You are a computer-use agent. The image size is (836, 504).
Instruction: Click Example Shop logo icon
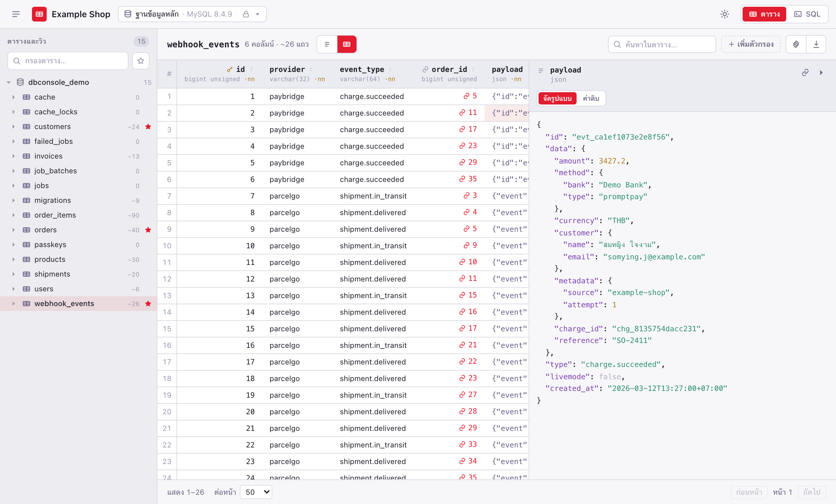(39, 14)
